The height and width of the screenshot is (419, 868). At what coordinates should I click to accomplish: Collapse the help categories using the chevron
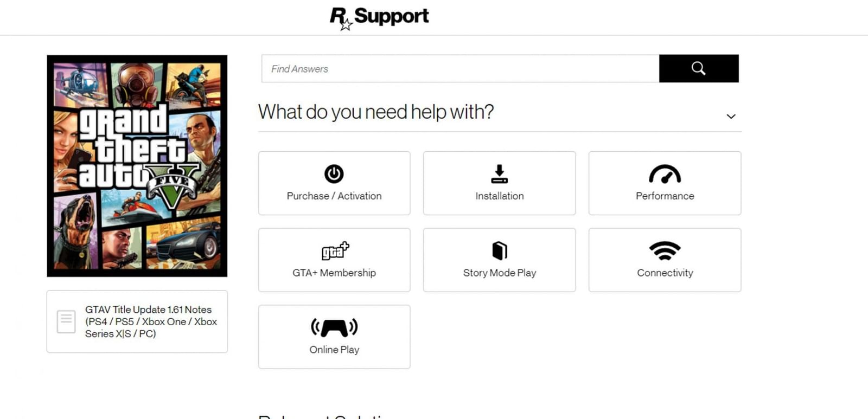click(x=731, y=115)
